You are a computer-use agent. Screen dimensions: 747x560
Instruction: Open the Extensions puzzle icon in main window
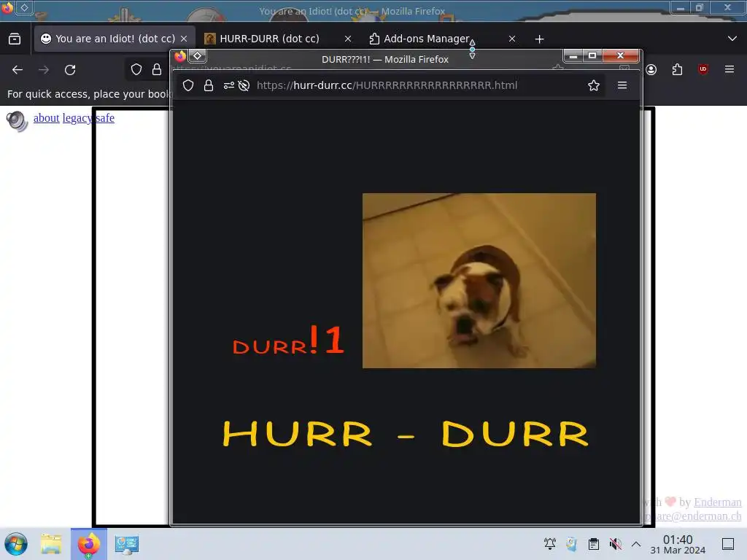pos(677,69)
